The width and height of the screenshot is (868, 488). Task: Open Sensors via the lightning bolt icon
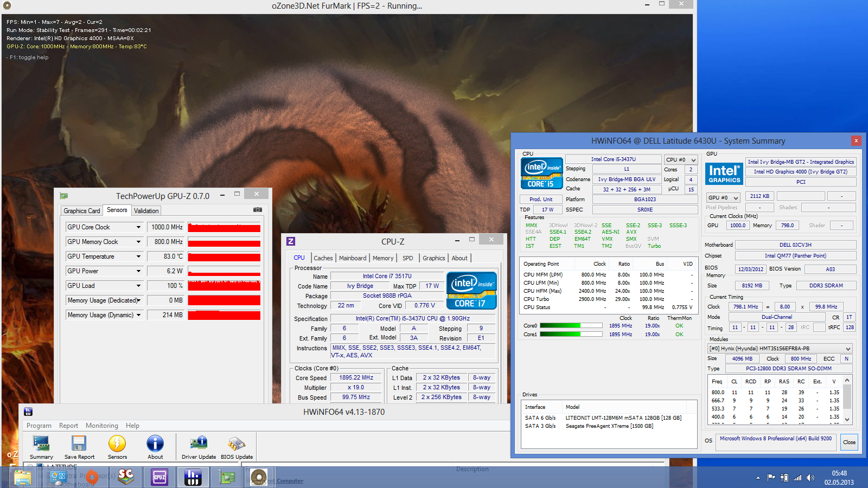click(x=117, y=444)
